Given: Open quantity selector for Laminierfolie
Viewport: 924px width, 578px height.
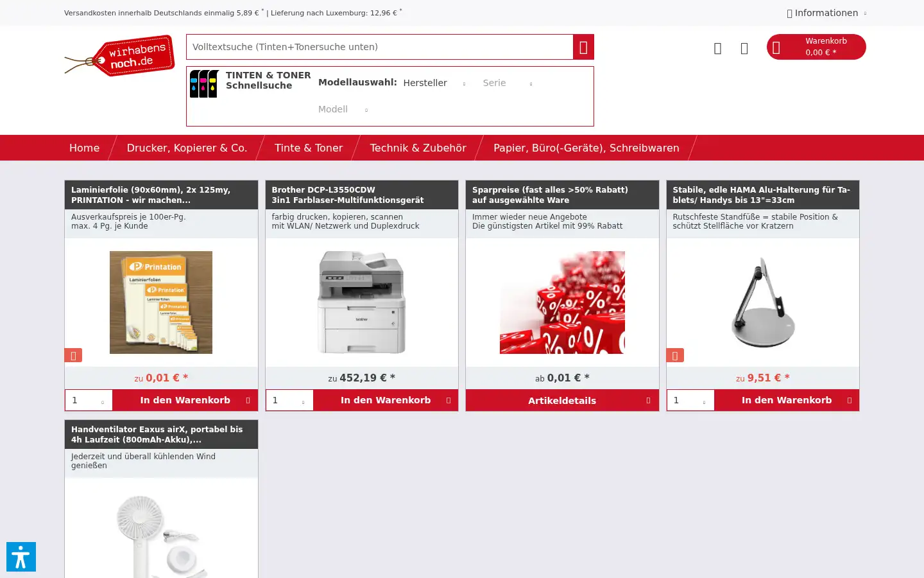Looking at the screenshot, I should click(x=89, y=400).
